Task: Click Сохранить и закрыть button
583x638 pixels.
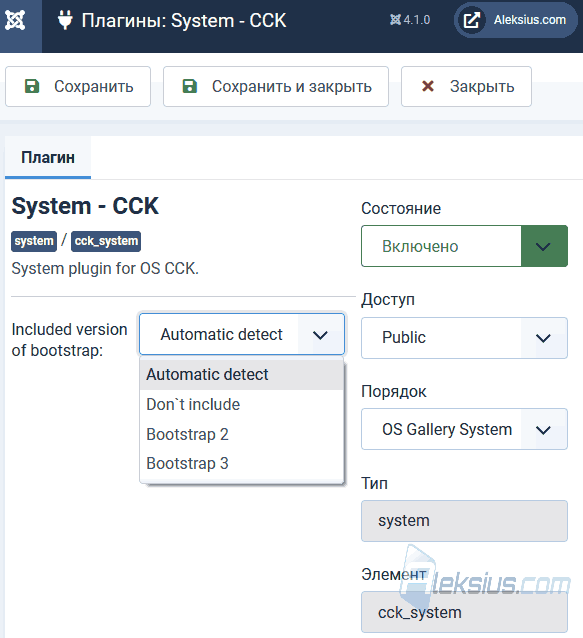Action: tap(276, 87)
